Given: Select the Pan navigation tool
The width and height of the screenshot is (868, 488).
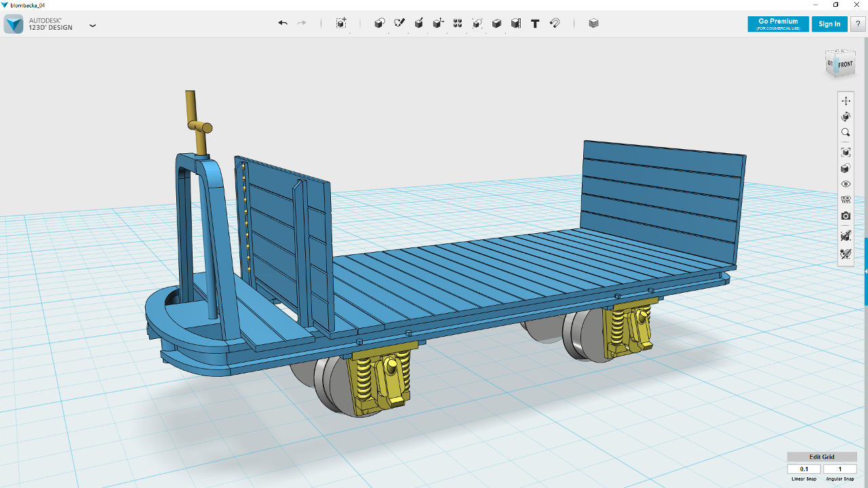Looking at the screenshot, I should [x=846, y=101].
